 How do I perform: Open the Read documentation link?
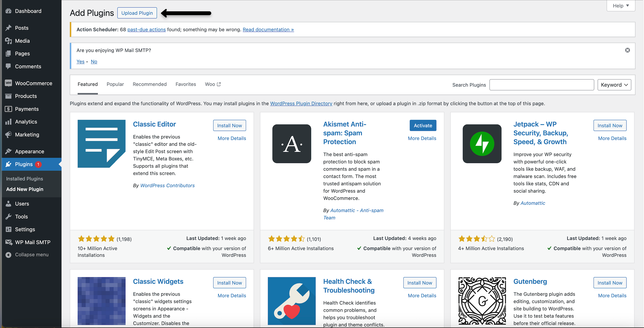(x=268, y=30)
